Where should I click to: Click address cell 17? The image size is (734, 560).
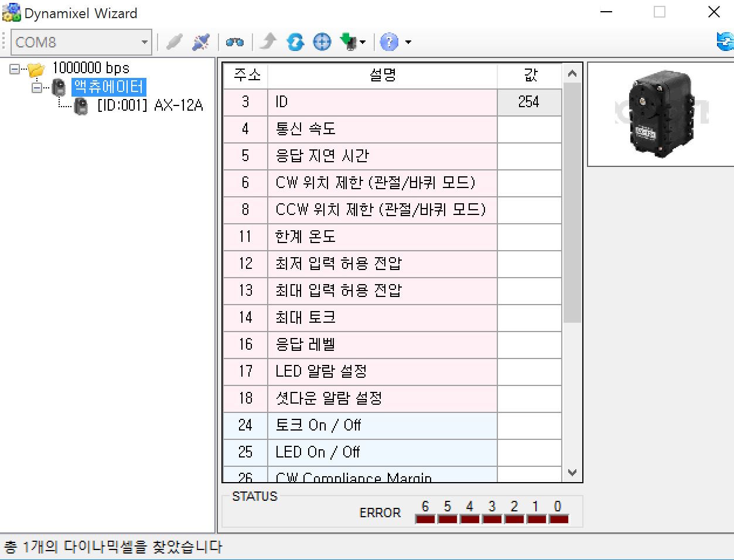(245, 371)
